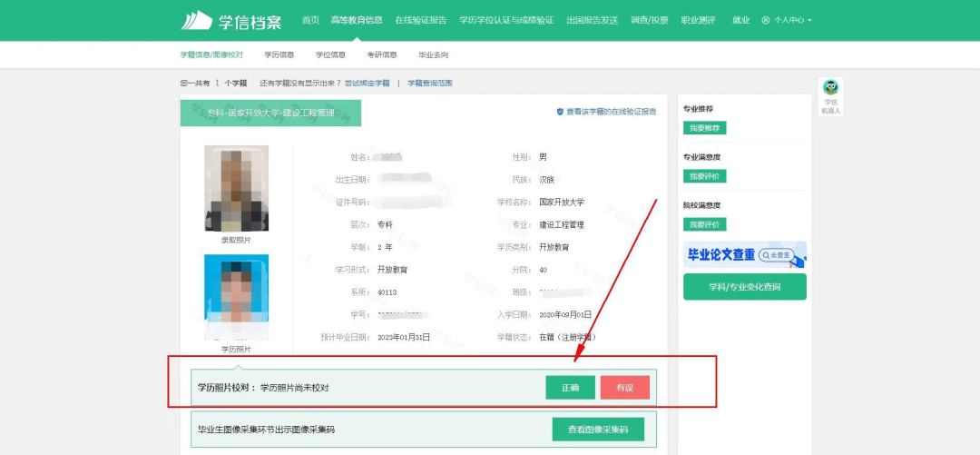The width and height of the screenshot is (980, 455).
Task: Click the 学历照片尚未校对 status text
Action: coord(294,388)
